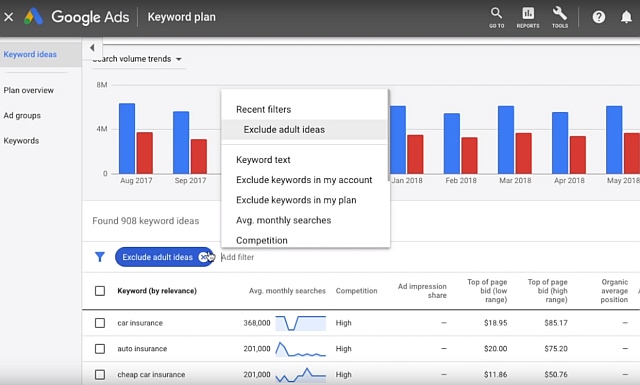Click the blue filter funnel icon

[100, 257]
